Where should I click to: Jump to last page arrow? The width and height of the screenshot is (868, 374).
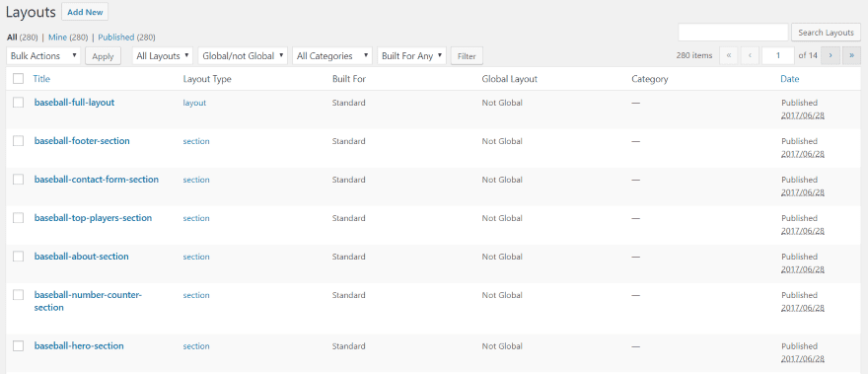851,55
